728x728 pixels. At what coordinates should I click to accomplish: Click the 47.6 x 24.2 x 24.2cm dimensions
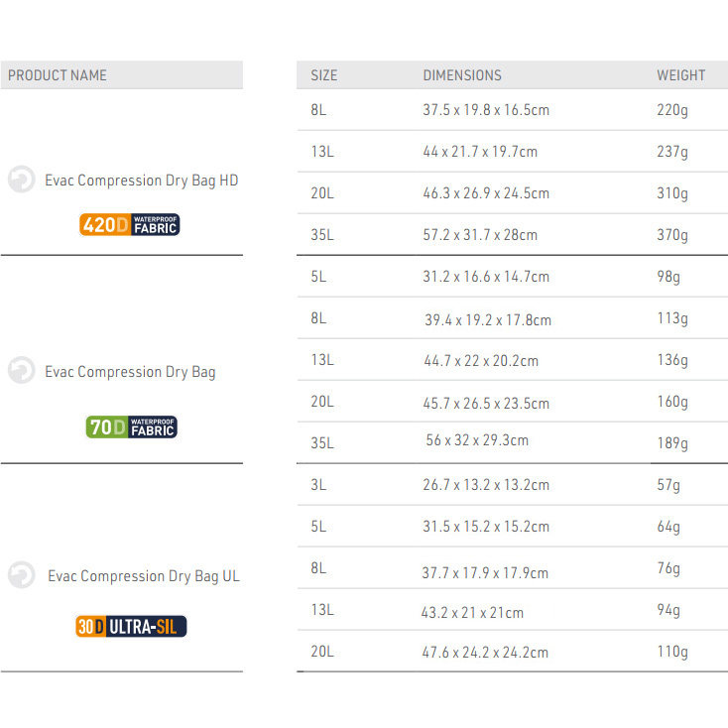tap(485, 653)
